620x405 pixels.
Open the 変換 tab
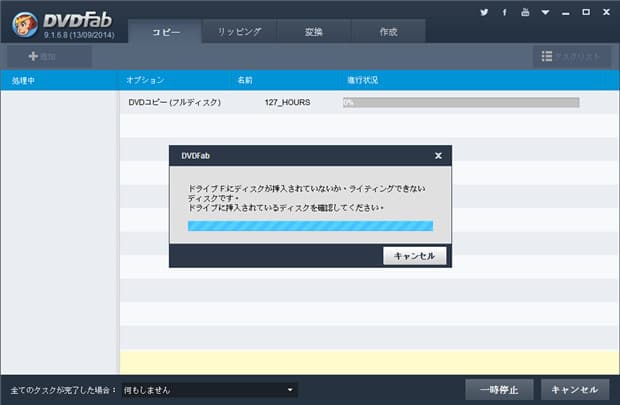coord(313,32)
